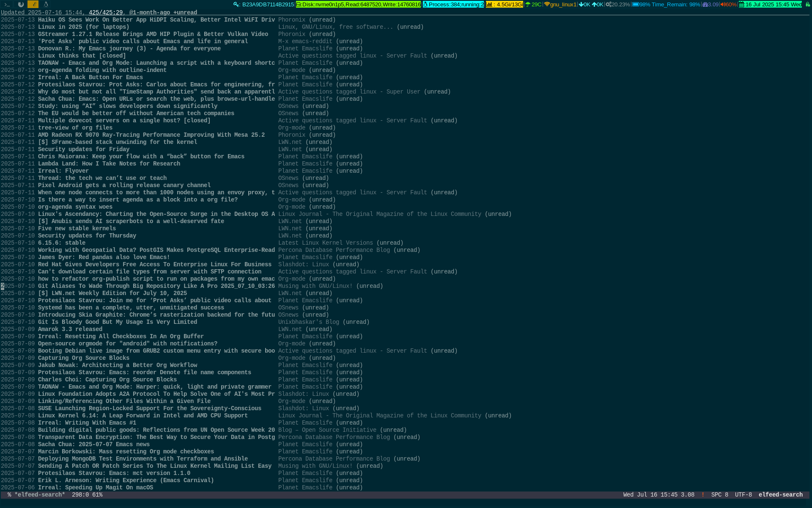The image size is (812, 508).
Task: Click the red exclamation in mode line
Action: 703,494
